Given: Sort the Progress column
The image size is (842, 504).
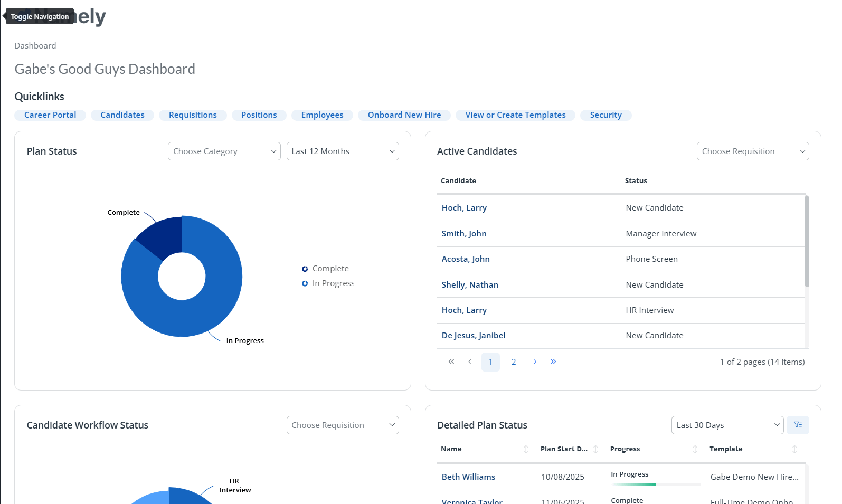Looking at the screenshot, I should [695, 449].
